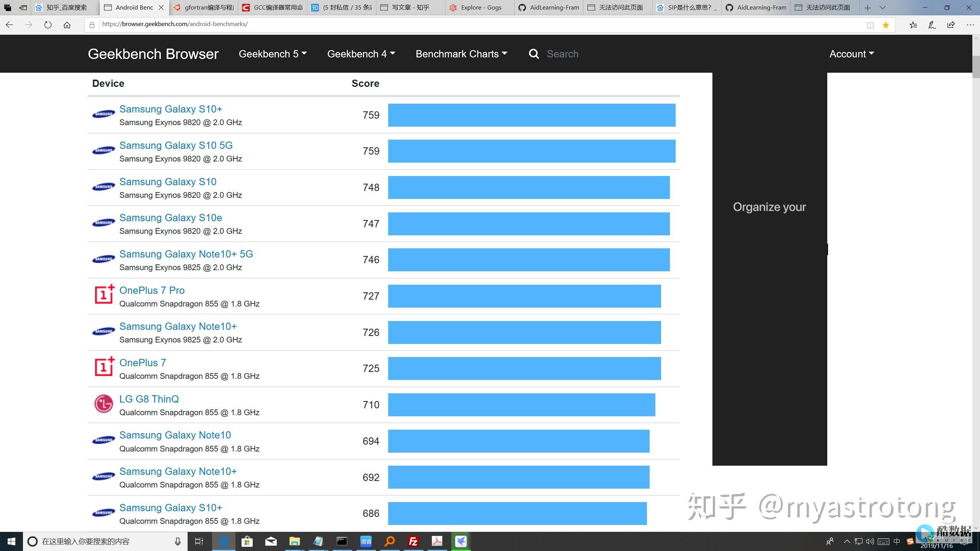The image size is (980, 551).
Task: Switch to the SIP是什么意思 tab
Action: pos(687,8)
